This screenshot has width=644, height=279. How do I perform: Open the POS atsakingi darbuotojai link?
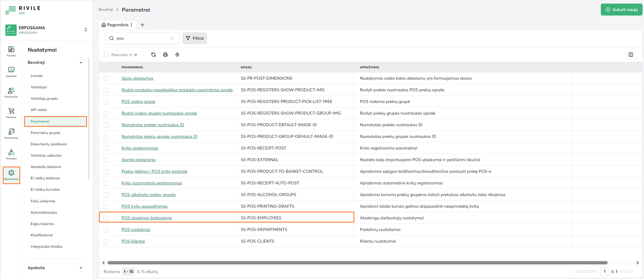pos(147,218)
